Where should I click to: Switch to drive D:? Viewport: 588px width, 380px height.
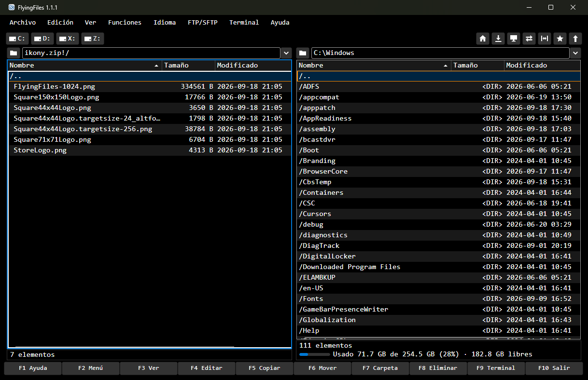click(42, 39)
